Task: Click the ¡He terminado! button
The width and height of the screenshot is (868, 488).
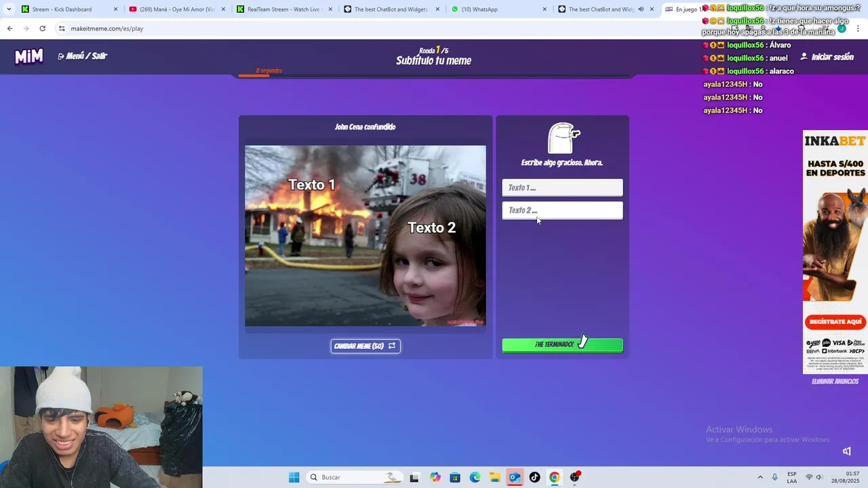Action: [562, 345]
